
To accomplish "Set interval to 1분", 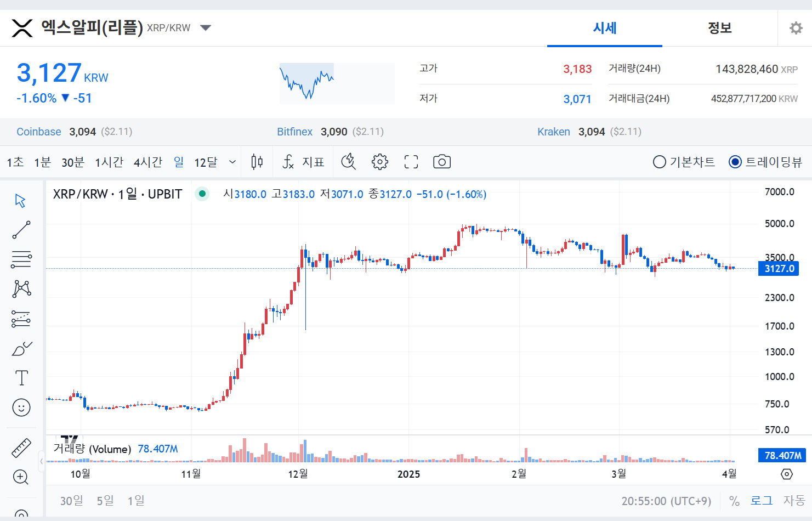I will pos(42,162).
